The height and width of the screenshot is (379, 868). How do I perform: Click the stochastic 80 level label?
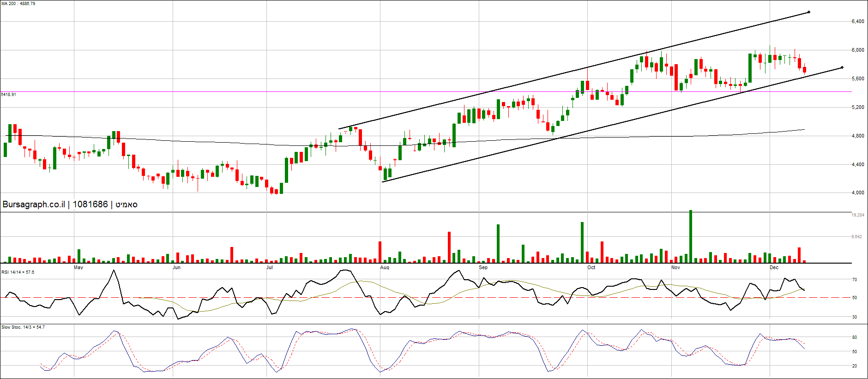tap(855, 337)
